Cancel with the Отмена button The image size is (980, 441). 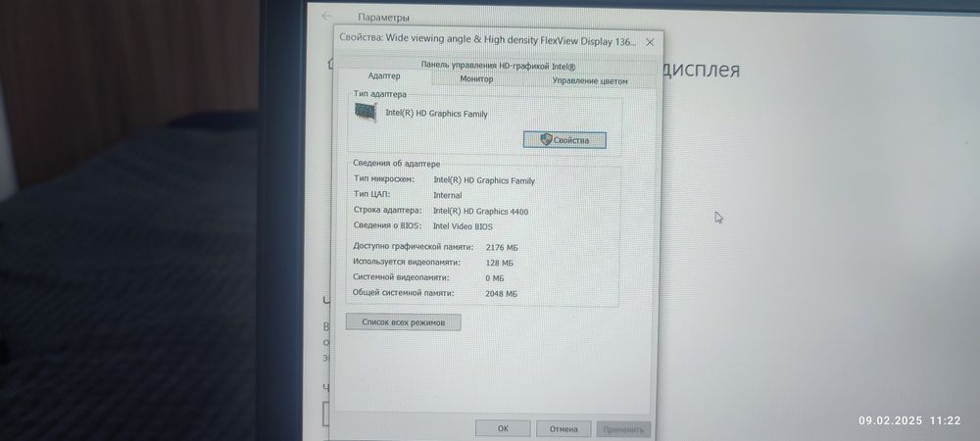(x=563, y=429)
